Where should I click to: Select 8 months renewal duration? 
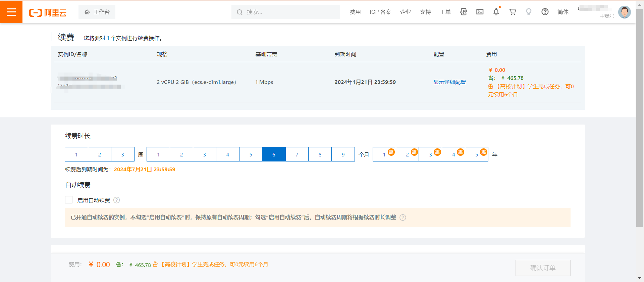pyautogui.click(x=320, y=154)
